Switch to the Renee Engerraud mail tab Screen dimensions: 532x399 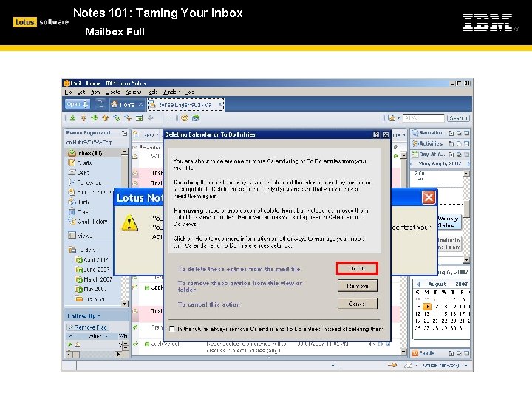[x=185, y=104]
